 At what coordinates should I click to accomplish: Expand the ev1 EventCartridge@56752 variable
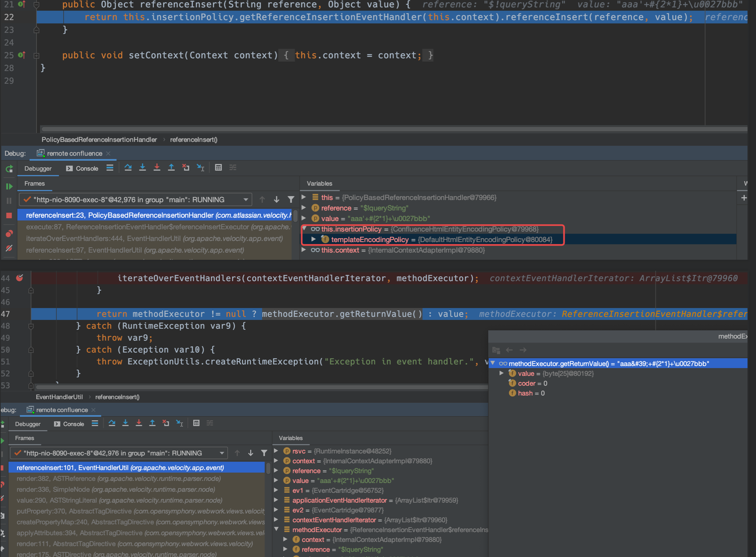pos(276,491)
